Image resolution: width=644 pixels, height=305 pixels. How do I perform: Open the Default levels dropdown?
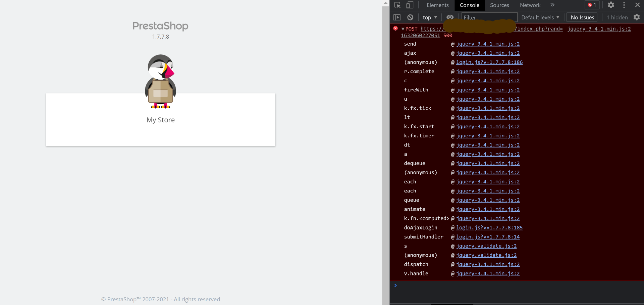point(540,17)
